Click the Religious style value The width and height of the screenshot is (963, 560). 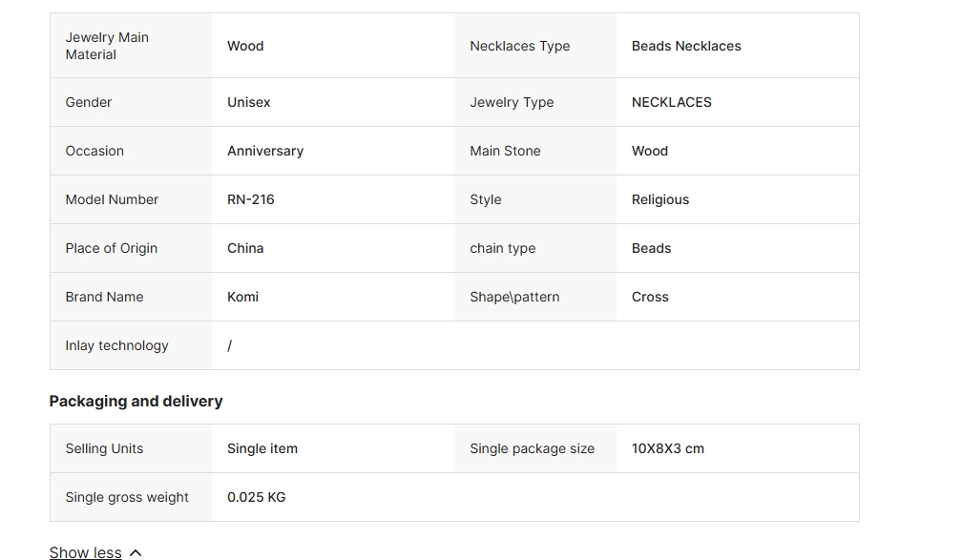659,199
